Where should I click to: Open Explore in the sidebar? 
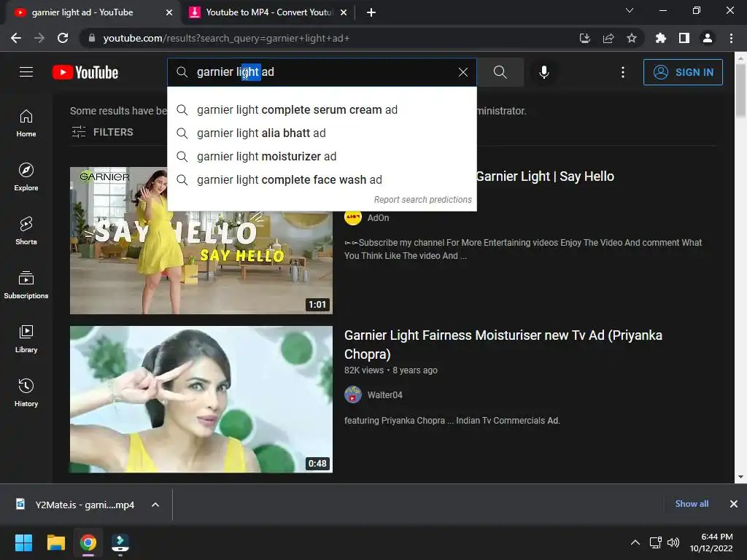[26, 176]
